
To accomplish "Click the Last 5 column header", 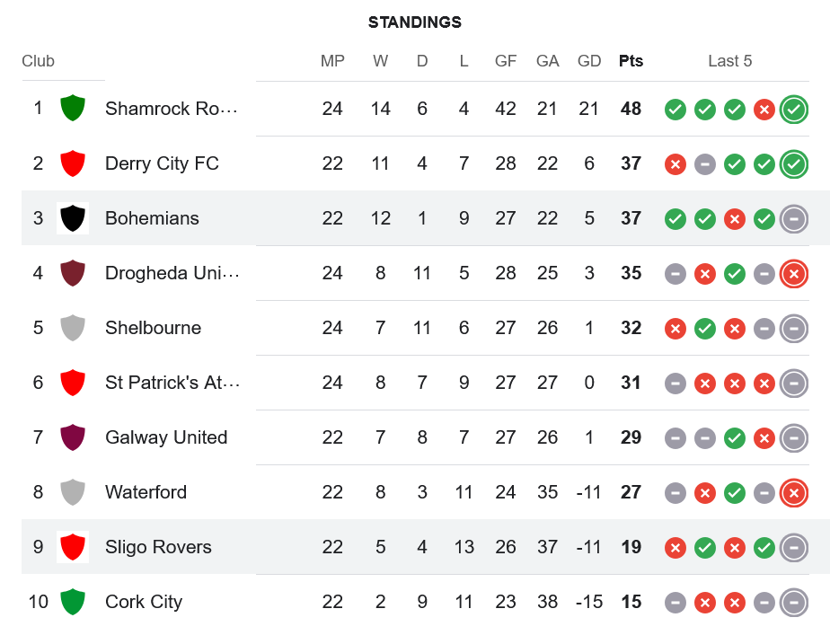I will [x=729, y=61].
